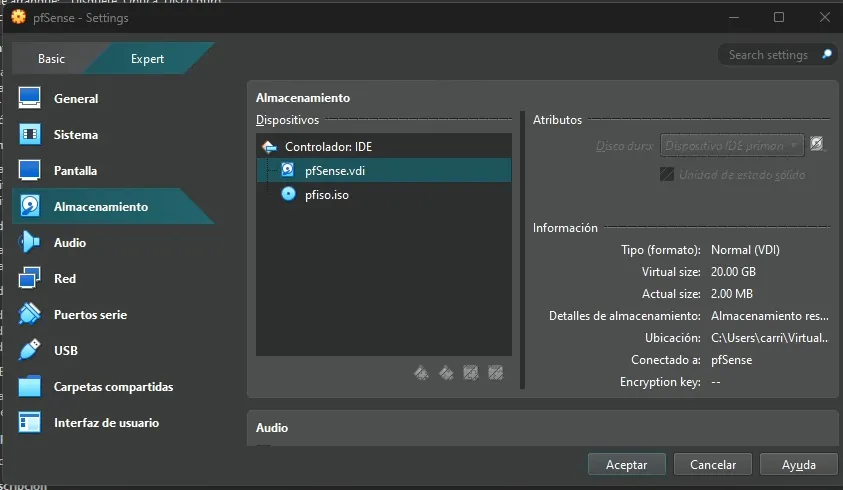Open the Audio speaker icon in sidebar
Screen dimensions: 843x490
29,242
